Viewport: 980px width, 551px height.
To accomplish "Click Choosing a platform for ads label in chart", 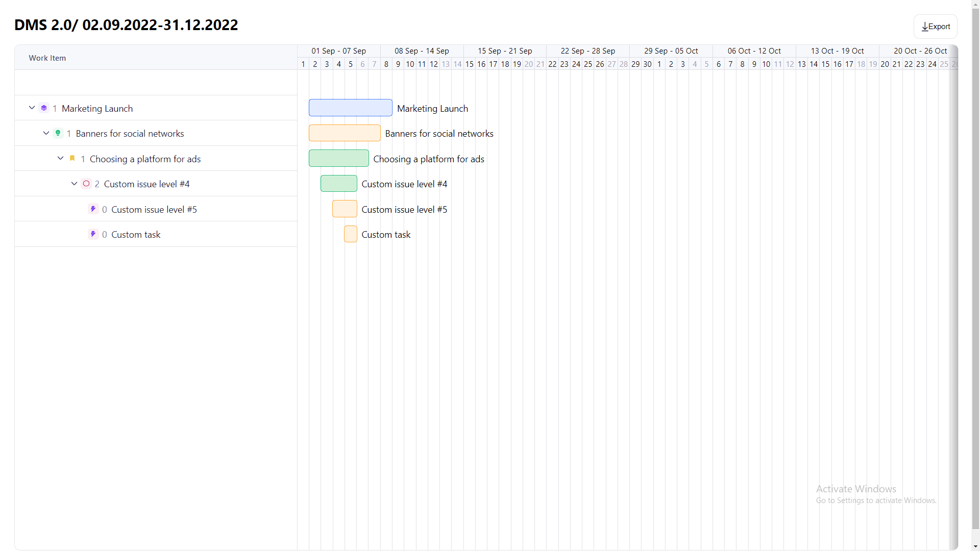I will tap(429, 159).
